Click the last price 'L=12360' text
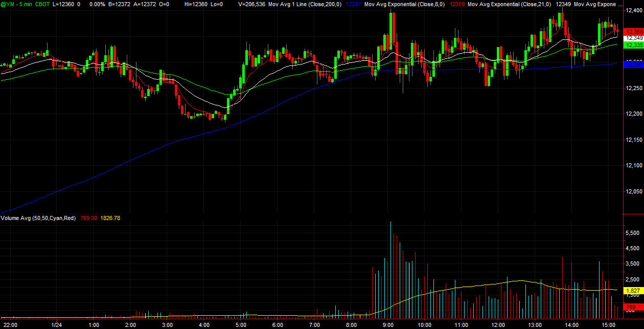644x329 pixels. coord(63,4)
